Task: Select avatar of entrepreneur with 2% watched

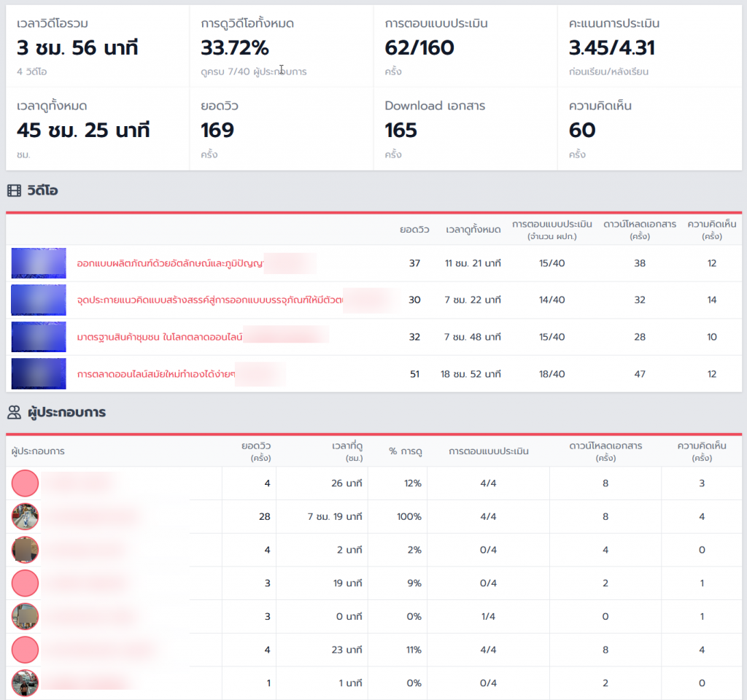Action: pyautogui.click(x=26, y=550)
